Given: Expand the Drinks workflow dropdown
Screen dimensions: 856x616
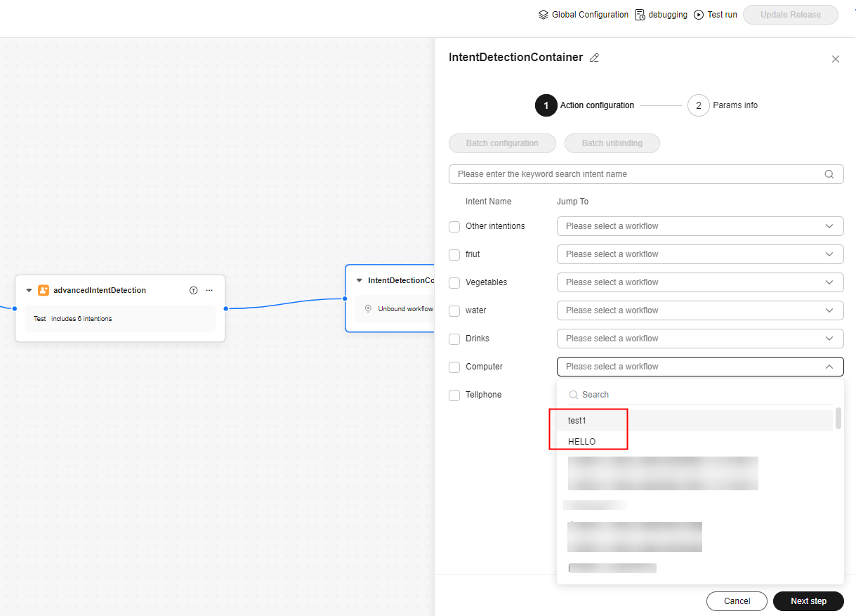Looking at the screenshot, I should click(699, 339).
